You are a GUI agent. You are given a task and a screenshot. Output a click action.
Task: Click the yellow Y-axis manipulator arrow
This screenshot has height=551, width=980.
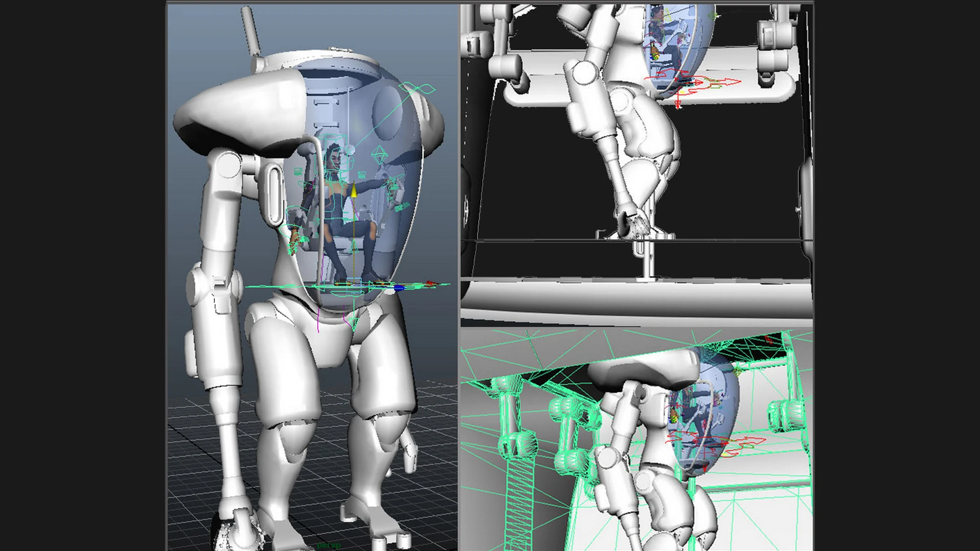tap(353, 191)
